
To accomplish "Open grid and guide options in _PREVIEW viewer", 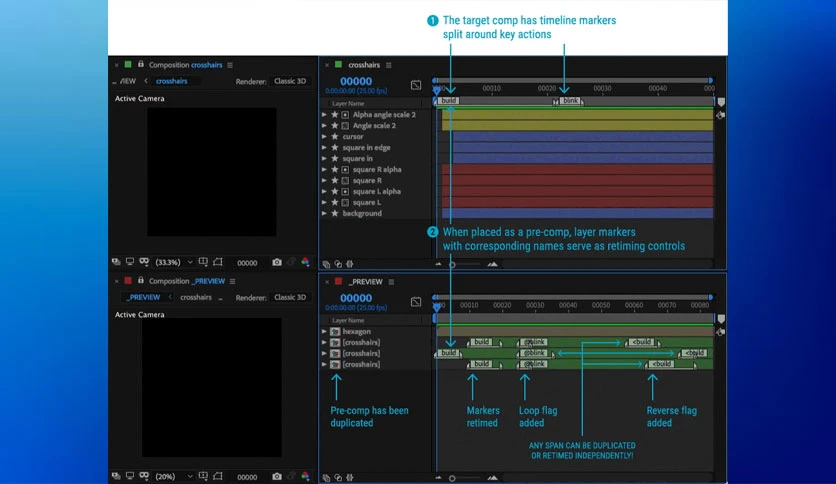I will (x=203, y=476).
